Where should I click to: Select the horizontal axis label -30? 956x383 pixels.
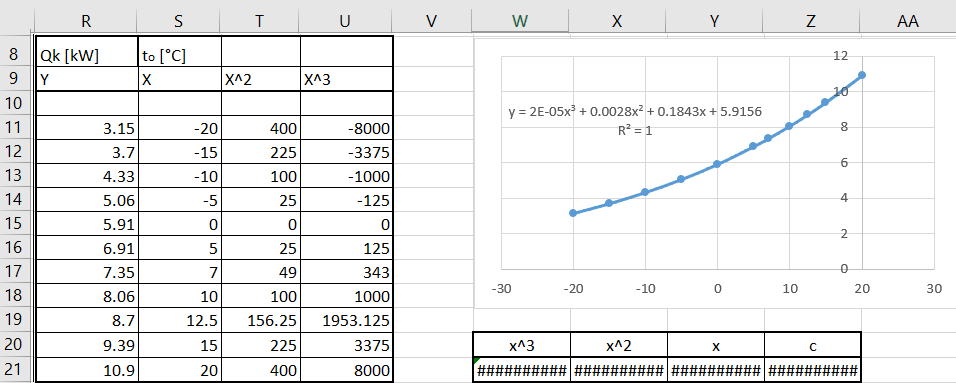coord(501,288)
